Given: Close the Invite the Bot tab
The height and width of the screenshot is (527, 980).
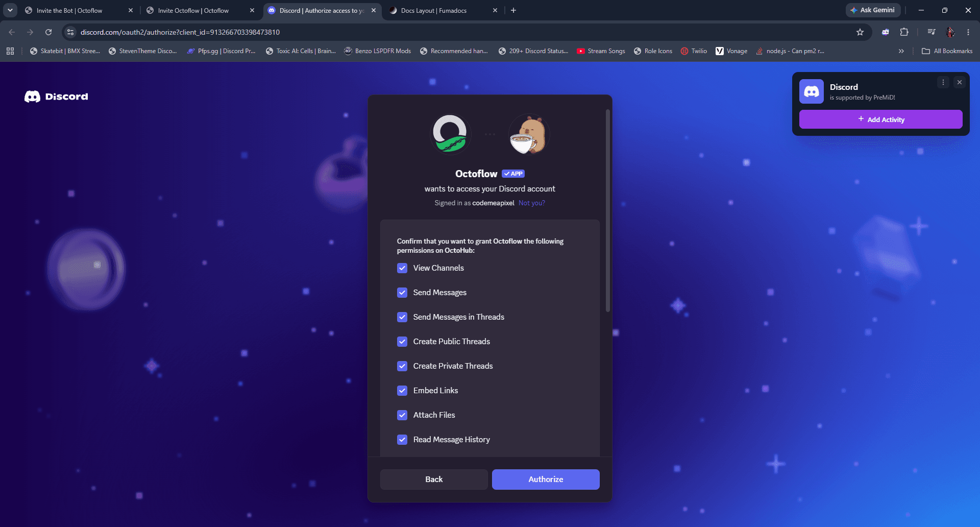Looking at the screenshot, I should (x=131, y=10).
